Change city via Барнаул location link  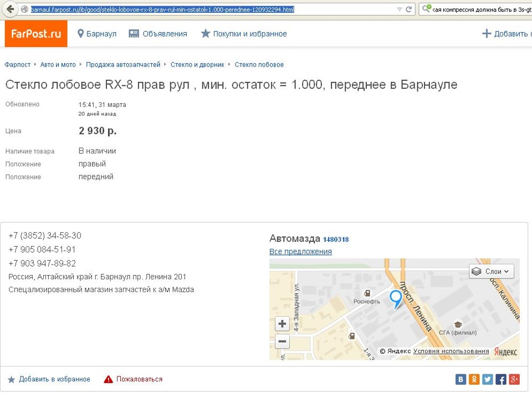(x=96, y=34)
